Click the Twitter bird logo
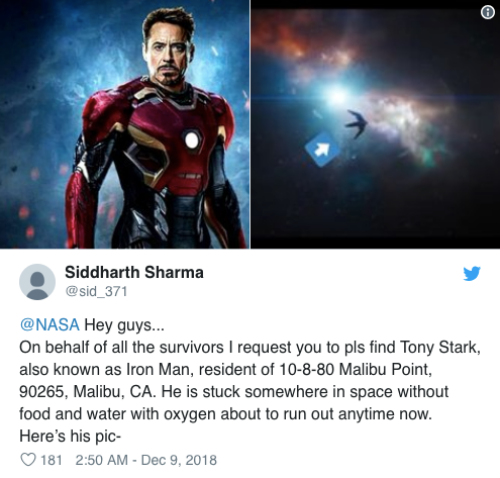 (472, 273)
